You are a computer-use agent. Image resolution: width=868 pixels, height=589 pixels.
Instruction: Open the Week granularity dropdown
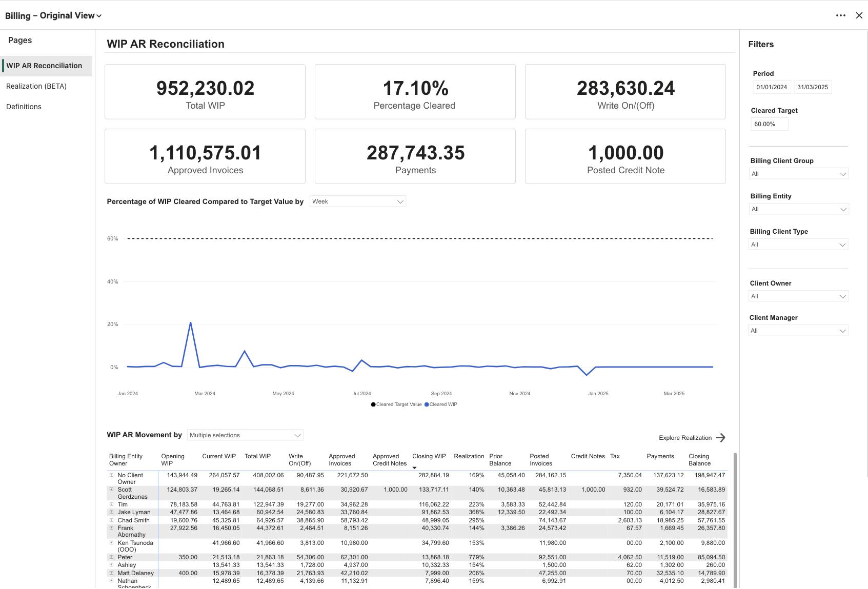357,201
